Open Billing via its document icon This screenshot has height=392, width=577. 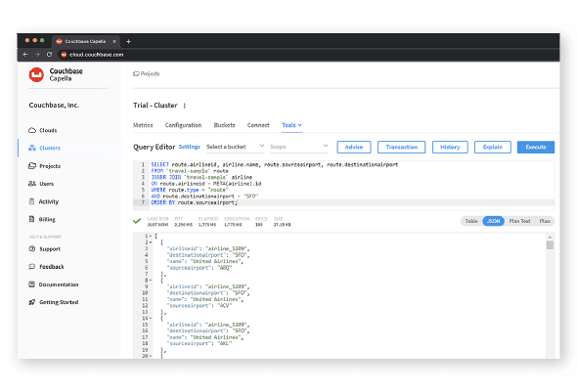click(x=31, y=219)
